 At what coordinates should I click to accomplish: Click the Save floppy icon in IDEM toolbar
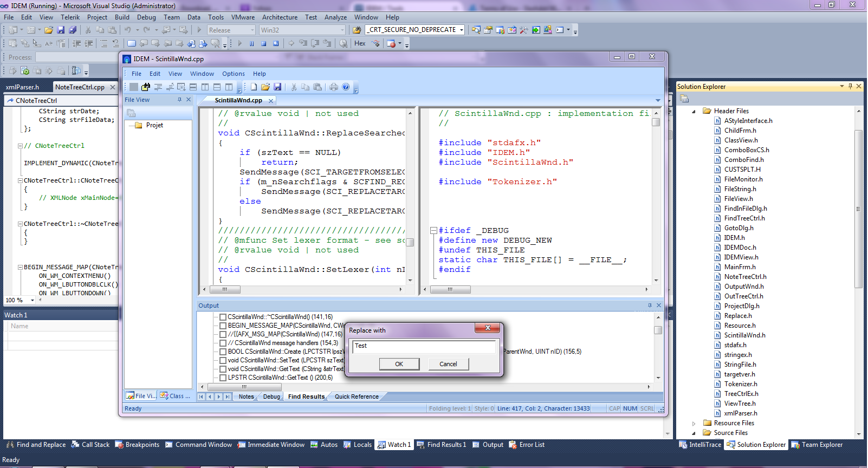point(277,87)
